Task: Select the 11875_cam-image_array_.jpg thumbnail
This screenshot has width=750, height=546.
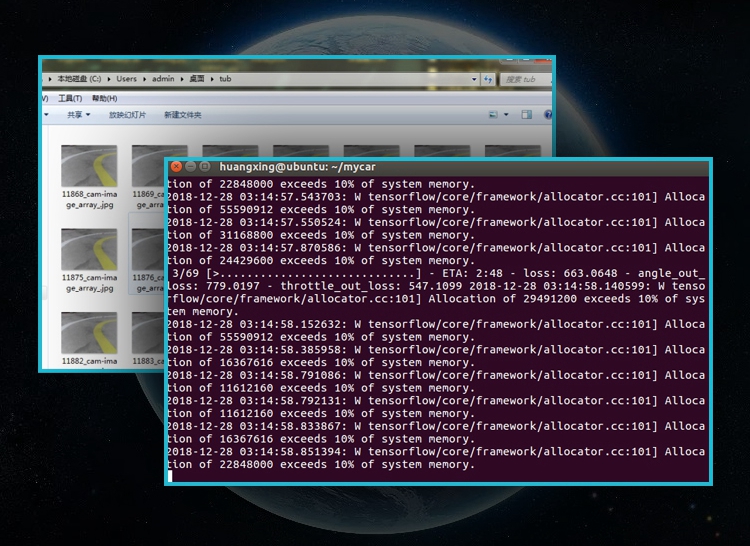Action: click(x=89, y=249)
